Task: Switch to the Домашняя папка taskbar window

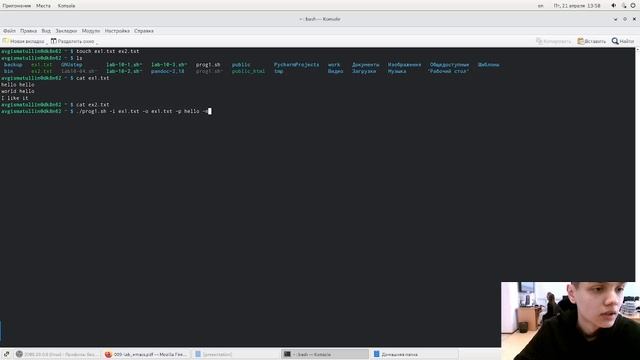Action: tap(415, 354)
